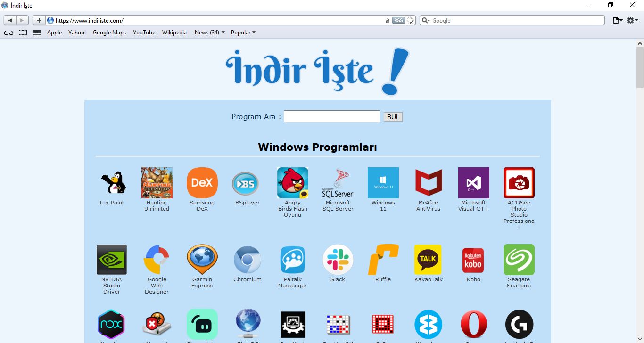Click the Hunting Unlimited game icon
Viewport: 644px width, 343px height.
tap(157, 183)
